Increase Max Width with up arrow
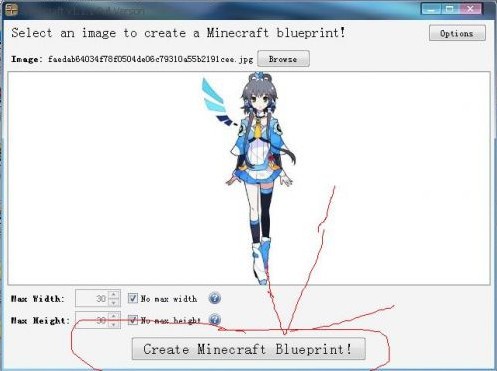Image resolution: width=497 pixels, height=371 pixels. pos(114,294)
